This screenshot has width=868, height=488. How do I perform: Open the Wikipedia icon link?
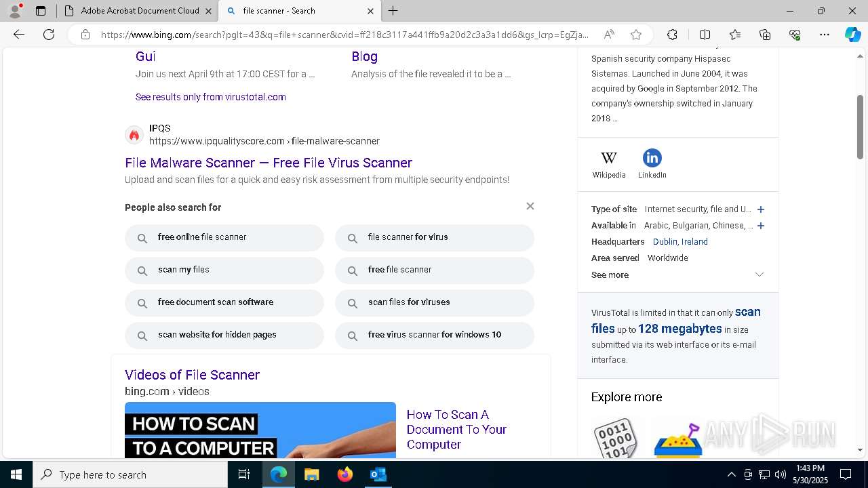click(x=609, y=164)
